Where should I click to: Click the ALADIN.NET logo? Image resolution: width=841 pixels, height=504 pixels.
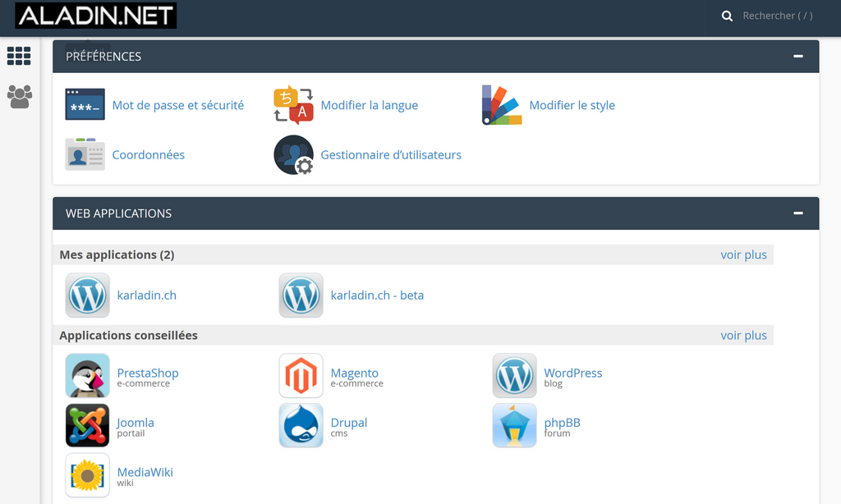95,16
